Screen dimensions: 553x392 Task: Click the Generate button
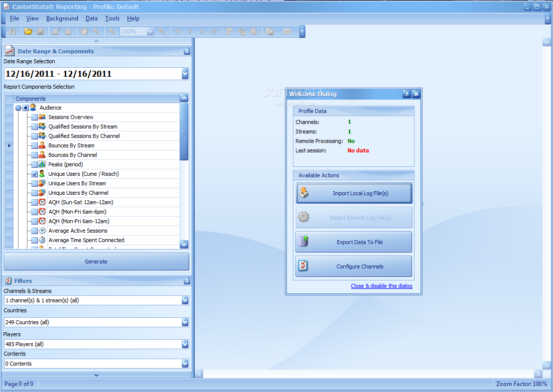tap(96, 261)
